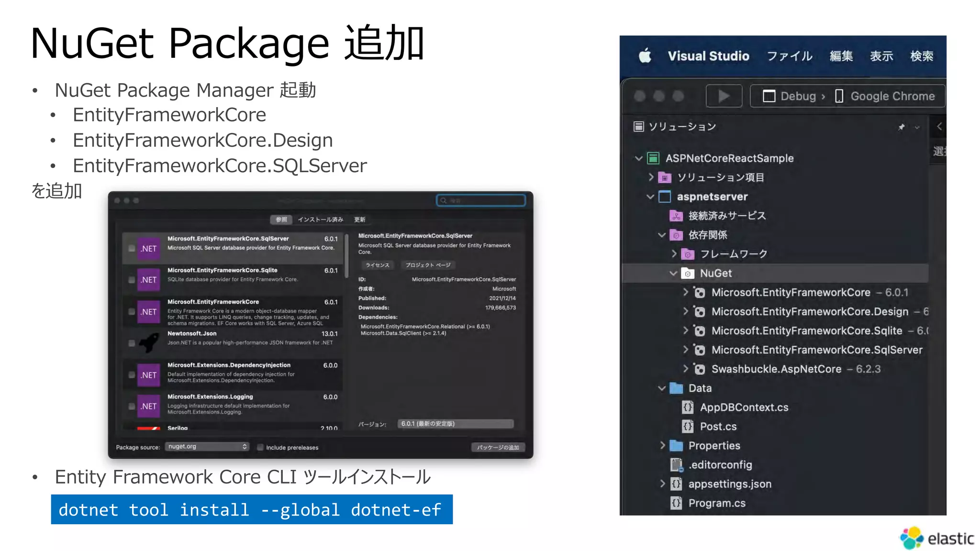This screenshot has height=551, width=980.
Task: Open the solution pad options chevron
Action: pos(917,127)
